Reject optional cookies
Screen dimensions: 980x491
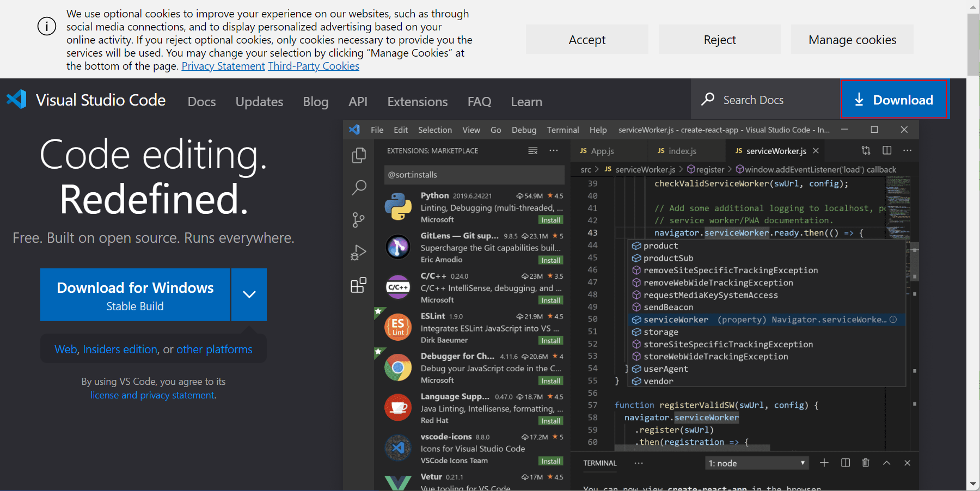tap(720, 39)
